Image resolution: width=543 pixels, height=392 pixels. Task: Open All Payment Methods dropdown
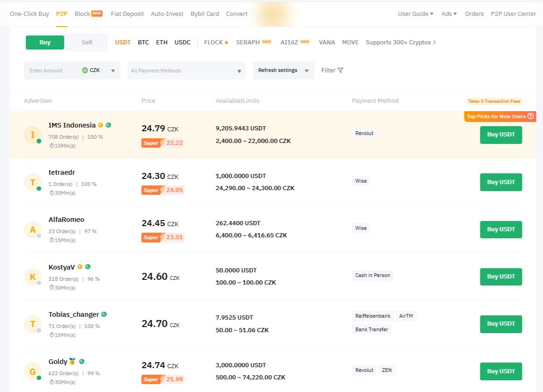(x=186, y=71)
